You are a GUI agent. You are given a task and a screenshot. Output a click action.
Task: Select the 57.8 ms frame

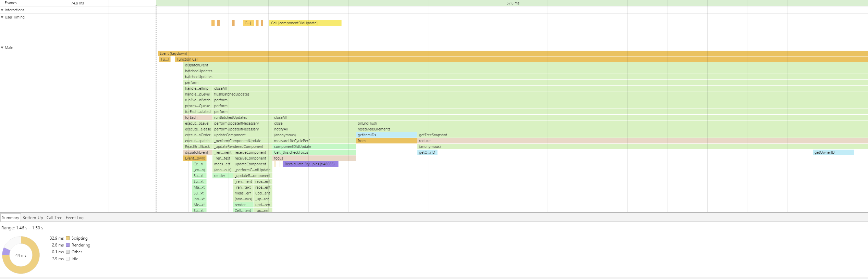tap(512, 3)
